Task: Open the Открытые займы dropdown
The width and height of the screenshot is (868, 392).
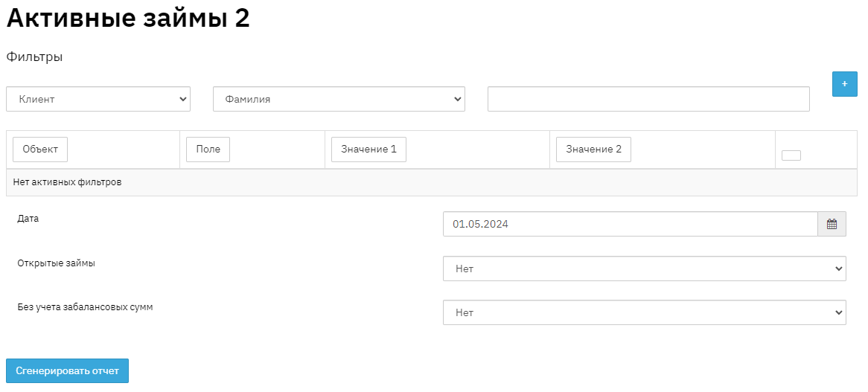Action: (644, 269)
